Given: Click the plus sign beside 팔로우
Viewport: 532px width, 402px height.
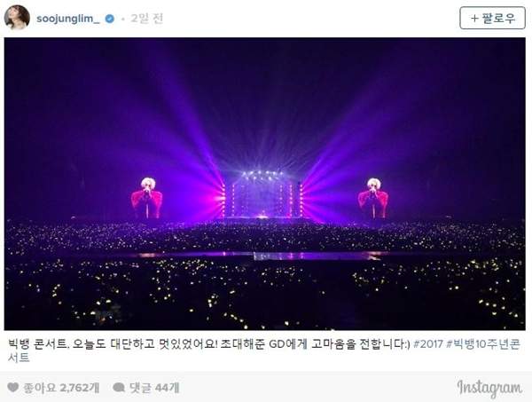Looking at the screenshot, I should (x=475, y=18).
